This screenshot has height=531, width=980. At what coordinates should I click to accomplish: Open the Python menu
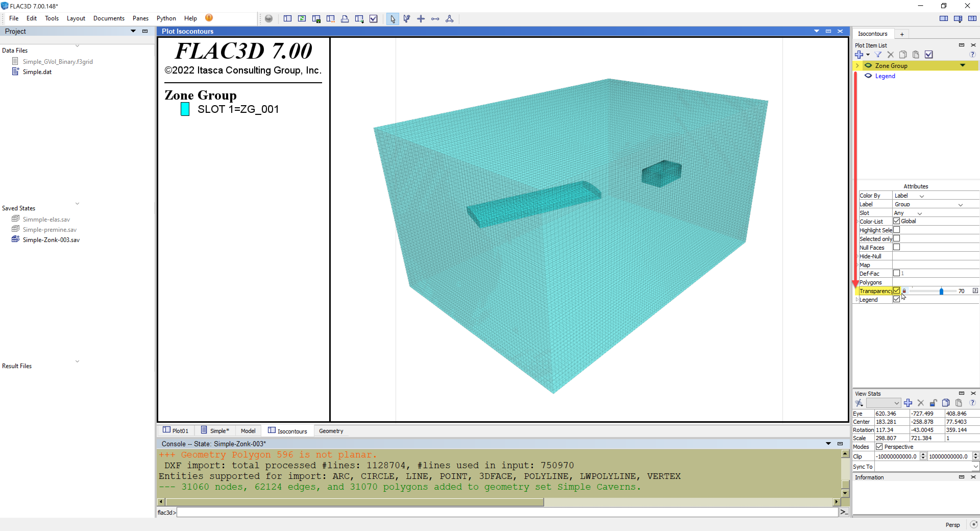click(x=166, y=18)
